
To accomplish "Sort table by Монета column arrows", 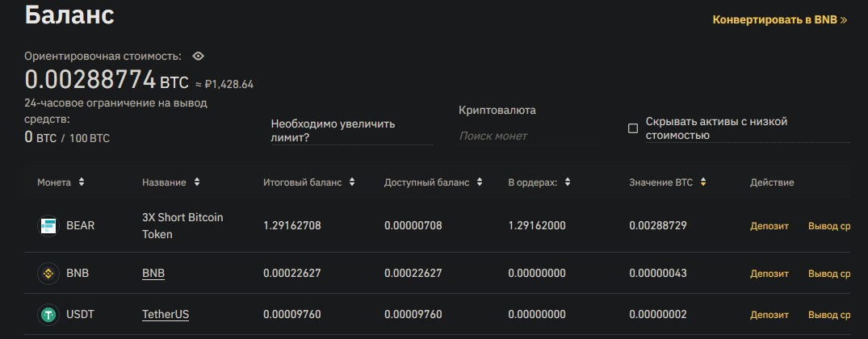I will point(82,182).
